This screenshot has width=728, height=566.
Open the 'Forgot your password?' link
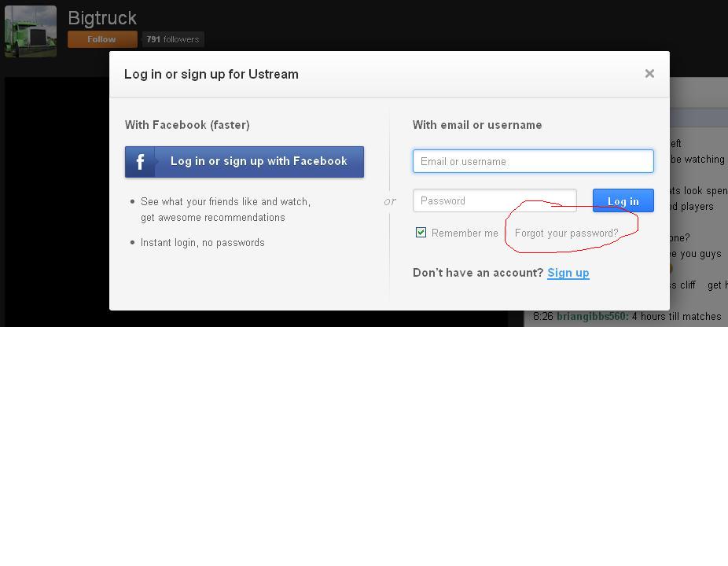(x=566, y=233)
